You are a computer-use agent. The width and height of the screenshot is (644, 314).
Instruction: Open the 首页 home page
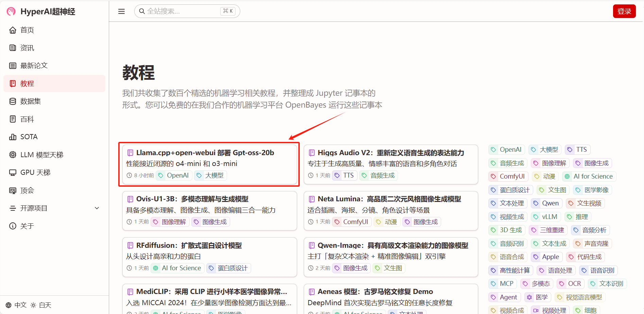[27, 30]
